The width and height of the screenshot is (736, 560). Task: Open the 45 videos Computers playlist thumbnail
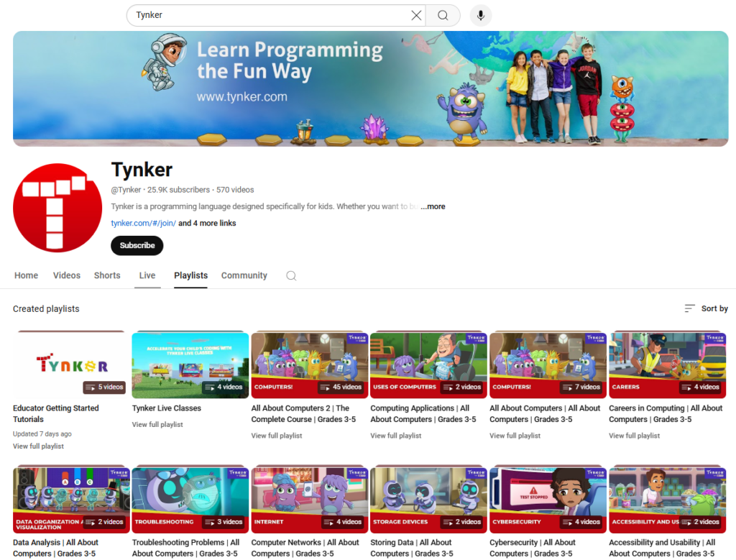310,365
